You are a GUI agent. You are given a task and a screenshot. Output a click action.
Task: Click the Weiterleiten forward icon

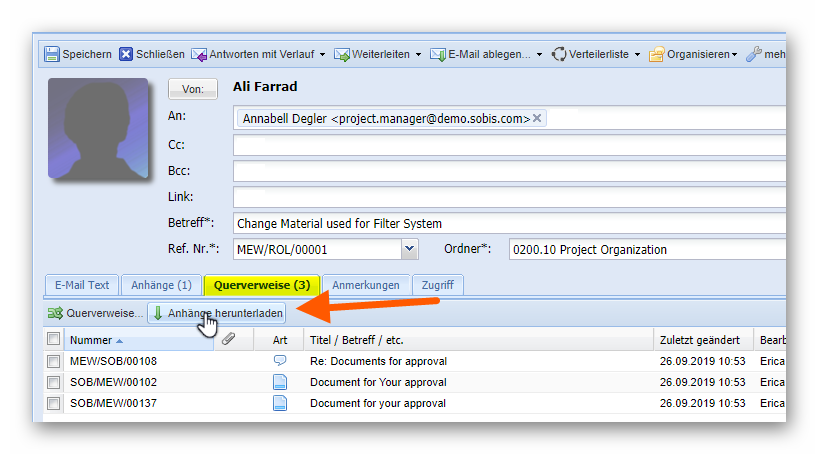(342, 54)
